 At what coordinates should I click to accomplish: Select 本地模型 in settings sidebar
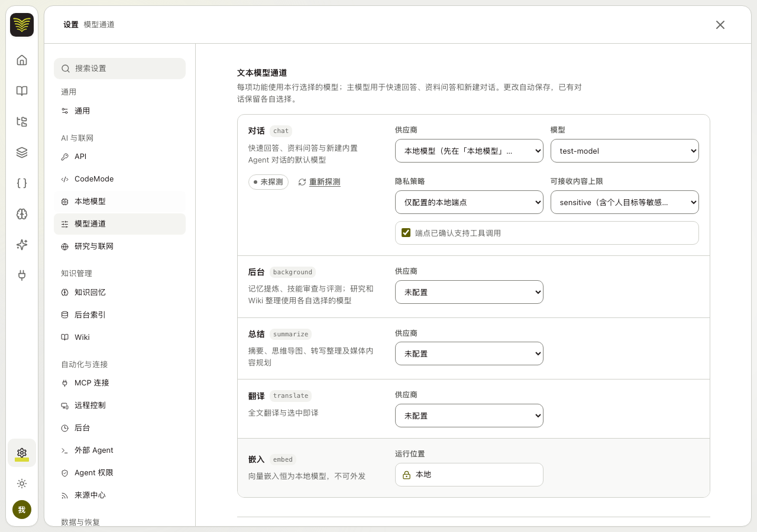tap(119, 202)
